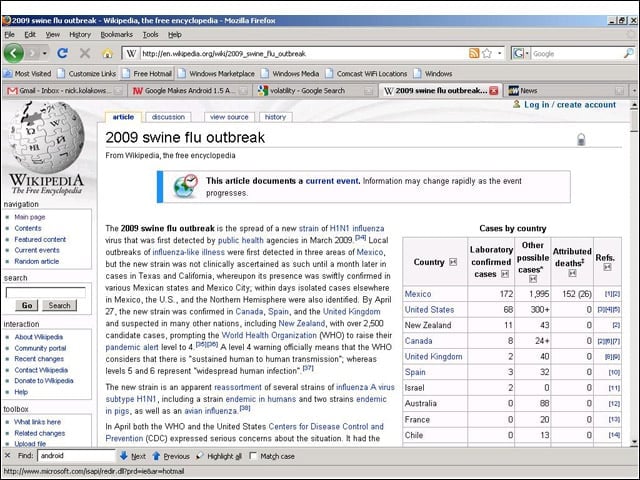Viewport: 640px width, 480px height.
Task: Open the article history tab
Action: pos(276,117)
